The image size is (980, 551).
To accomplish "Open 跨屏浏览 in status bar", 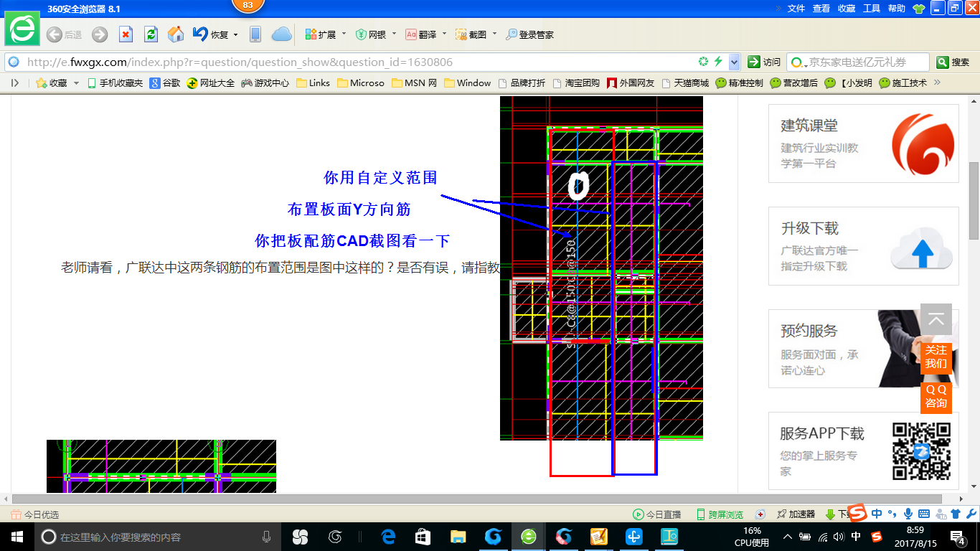I will (720, 514).
